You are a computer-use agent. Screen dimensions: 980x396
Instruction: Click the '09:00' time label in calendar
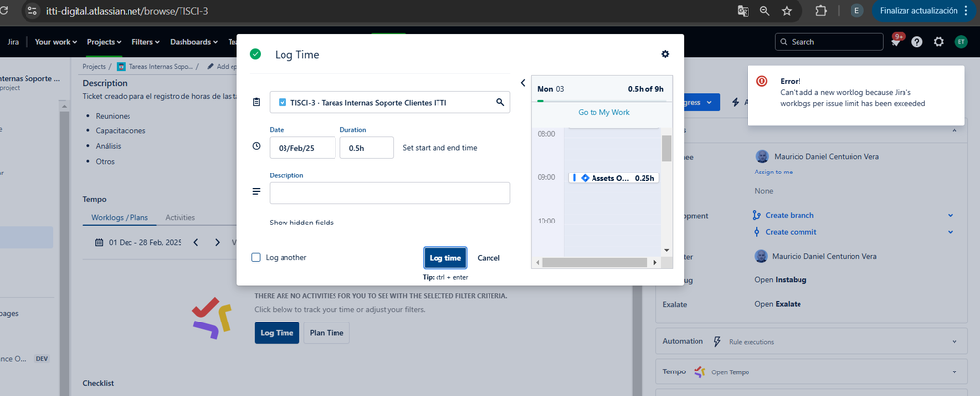(546, 177)
